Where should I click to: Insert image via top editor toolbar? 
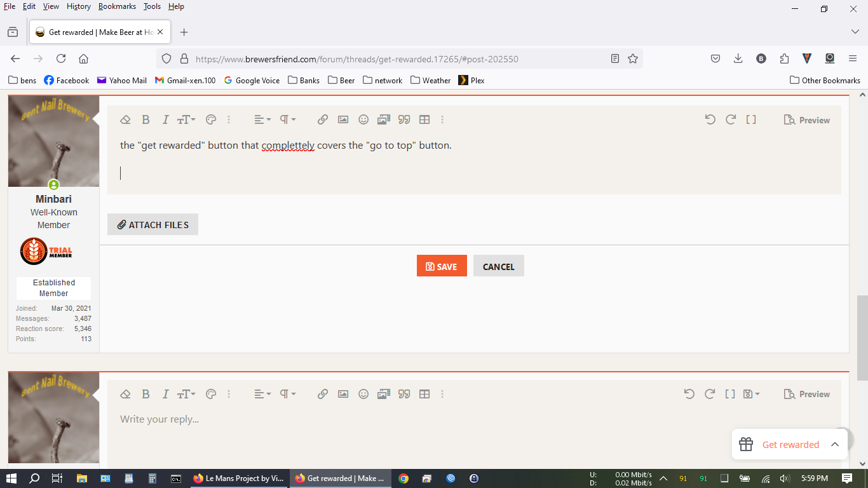343,119
